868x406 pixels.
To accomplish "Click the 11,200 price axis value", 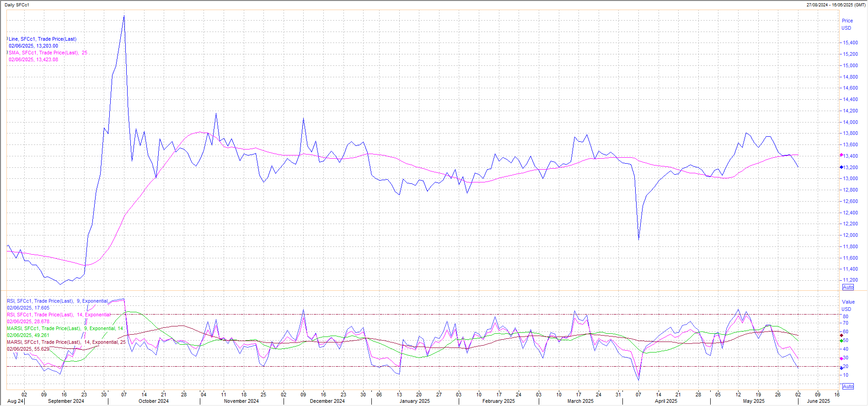I will pos(851,280).
